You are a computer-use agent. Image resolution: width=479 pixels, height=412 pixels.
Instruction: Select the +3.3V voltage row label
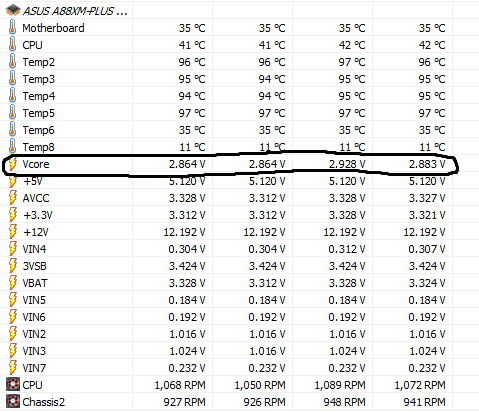[x=38, y=215]
